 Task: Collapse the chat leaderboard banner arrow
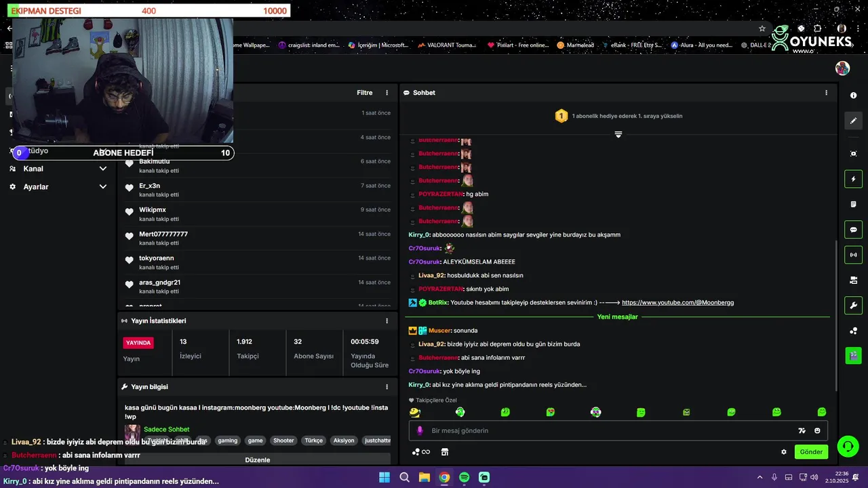click(618, 134)
